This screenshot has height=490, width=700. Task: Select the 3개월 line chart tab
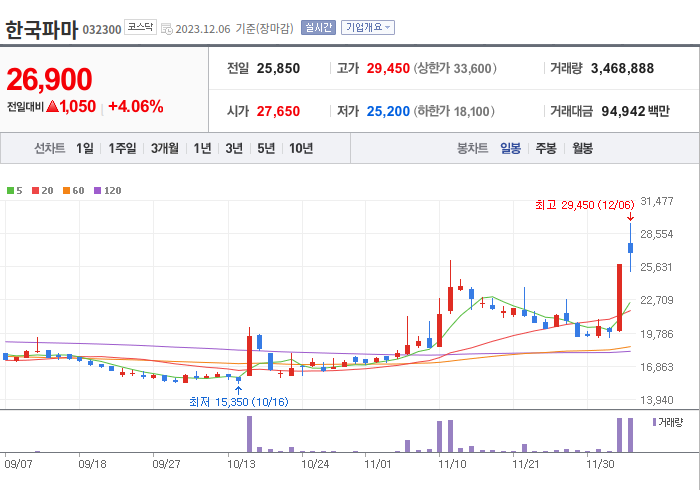click(165, 148)
